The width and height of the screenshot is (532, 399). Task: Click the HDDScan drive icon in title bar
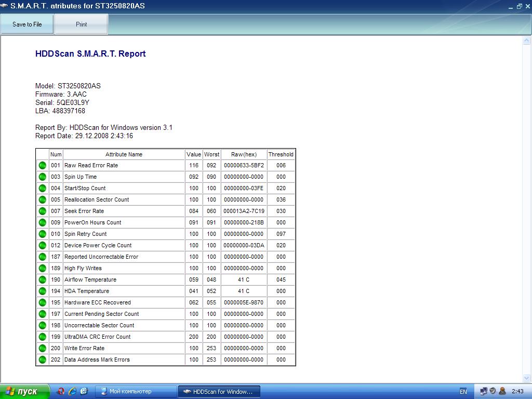click(5, 6)
